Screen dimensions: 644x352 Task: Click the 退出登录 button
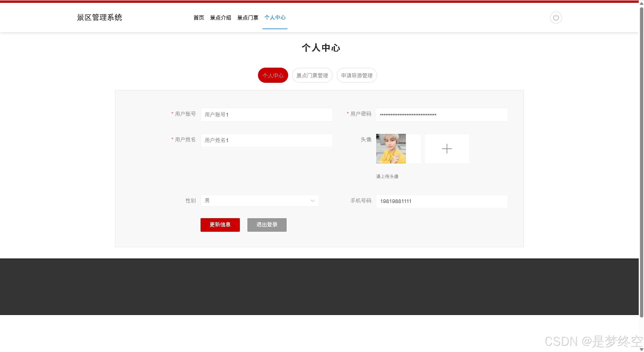[x=267, y=225]
